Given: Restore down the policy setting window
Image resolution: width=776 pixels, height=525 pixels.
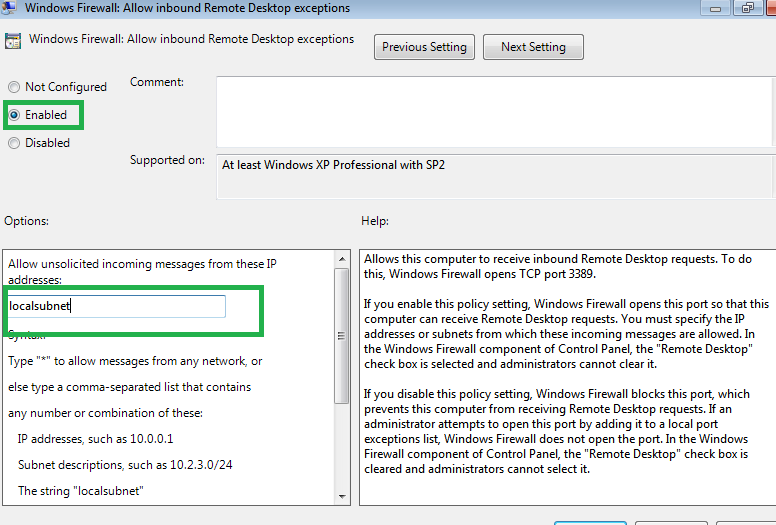Looking at the screenshot, I should click(x=746, y=8).
